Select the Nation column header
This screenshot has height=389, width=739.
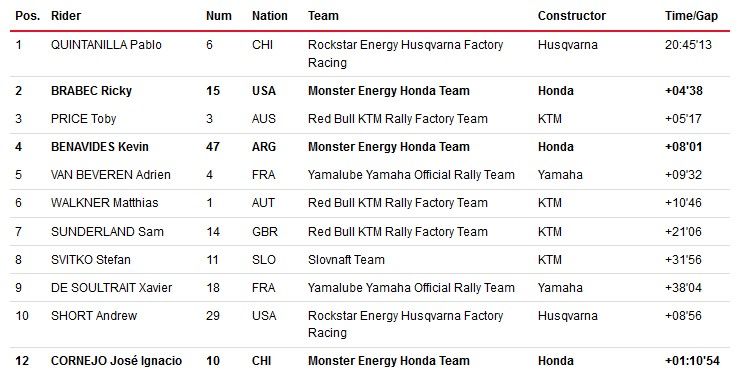point(270,16)
